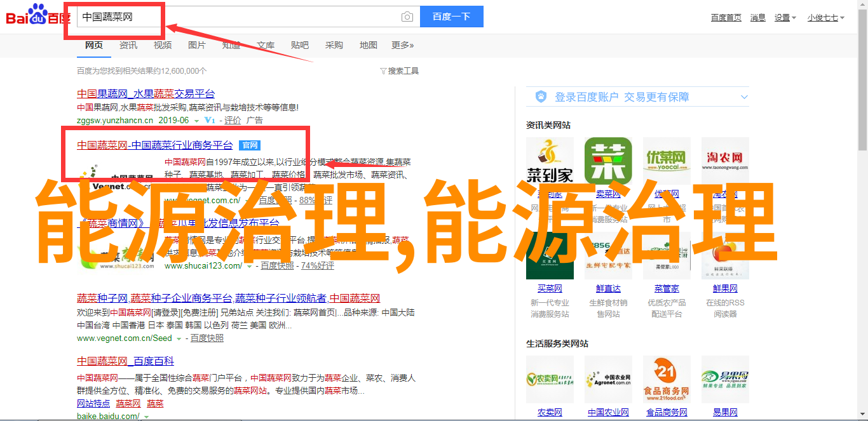
Task: Click 评价 link under first result
Action: tap(233, 120)
